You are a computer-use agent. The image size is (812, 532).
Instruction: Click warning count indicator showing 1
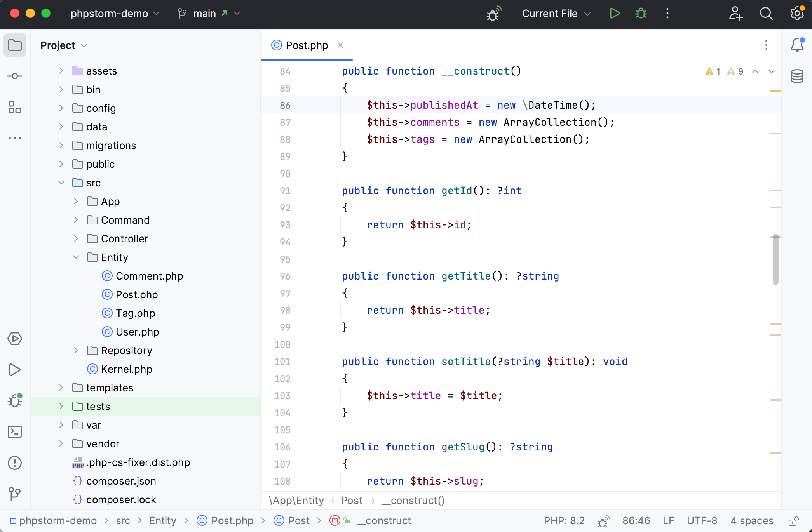point(713,72)
